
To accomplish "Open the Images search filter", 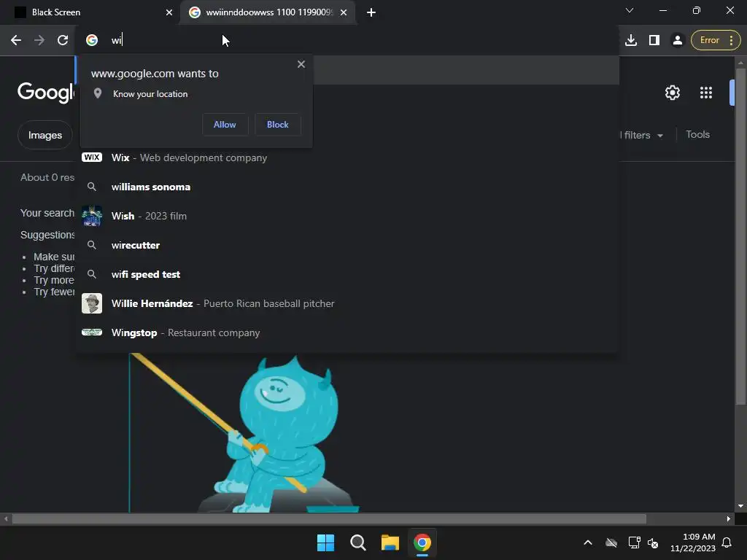I will (45, 135).
